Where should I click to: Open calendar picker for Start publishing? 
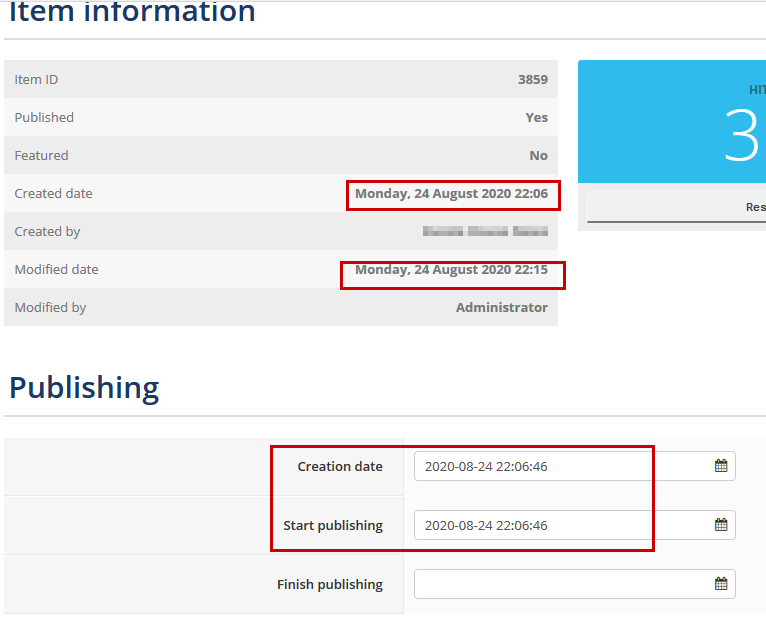tap(721, 525)
